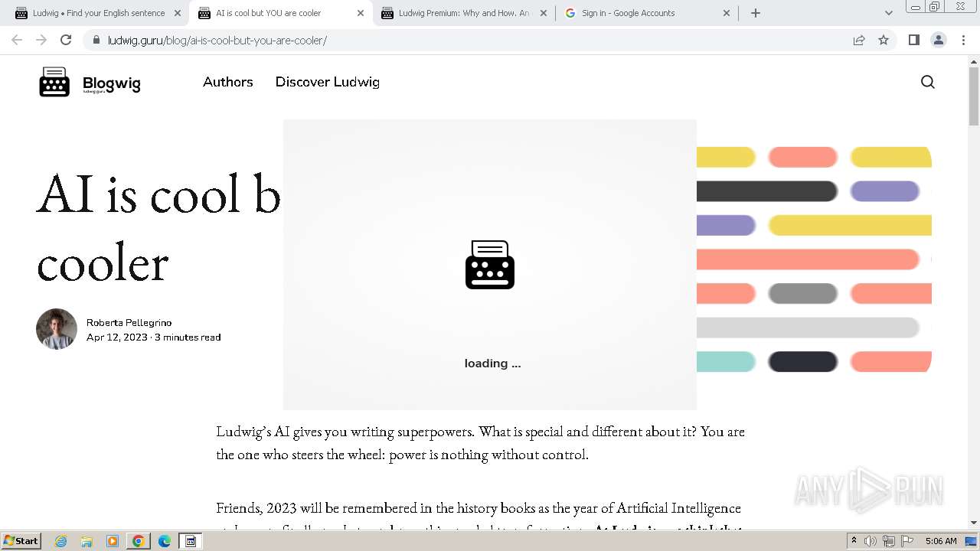Click the paragraph starting 'Friends, 2023 will be'

[479, 517]
